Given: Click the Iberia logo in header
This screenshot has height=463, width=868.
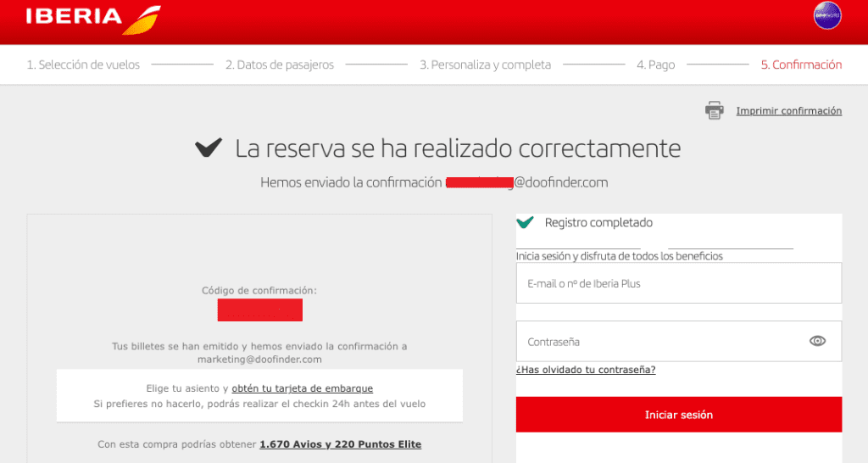Looking at the screenshot, I should coord(93,20).
